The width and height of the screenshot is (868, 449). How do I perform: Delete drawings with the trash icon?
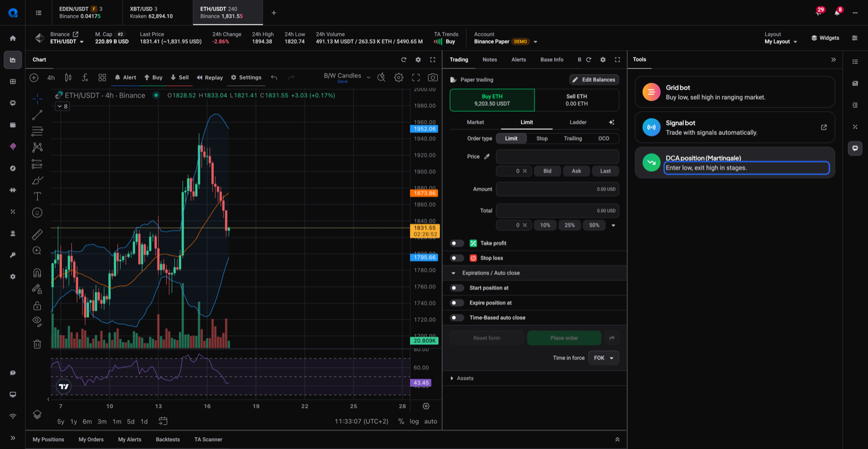click(x=37, y=344)
